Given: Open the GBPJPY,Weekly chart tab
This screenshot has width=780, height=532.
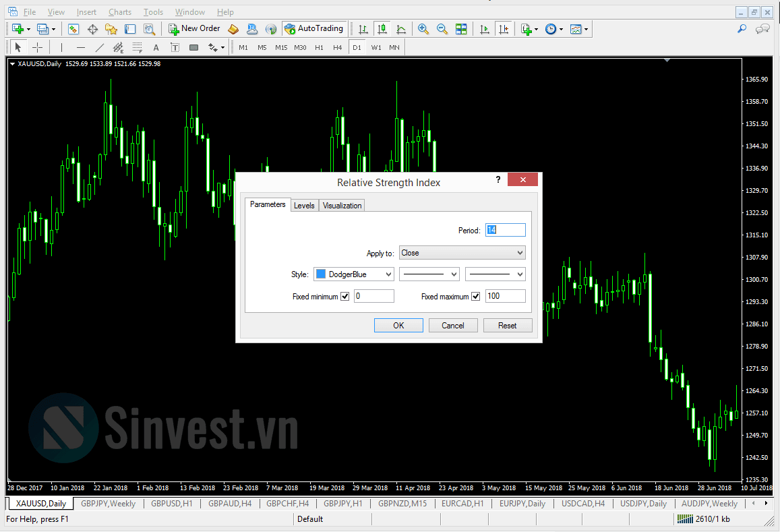Looking at the screenshot, I should pyautogui.click(x=108, y=504).
